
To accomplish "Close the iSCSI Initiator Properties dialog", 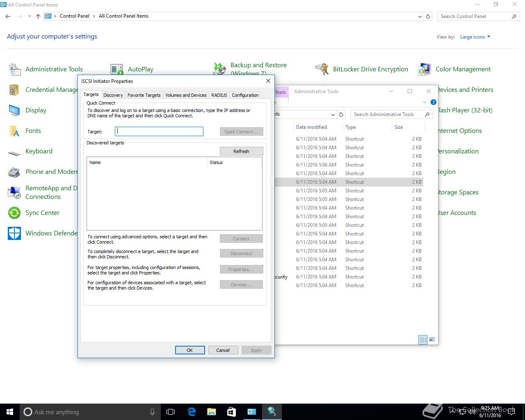I will [268, 81].
